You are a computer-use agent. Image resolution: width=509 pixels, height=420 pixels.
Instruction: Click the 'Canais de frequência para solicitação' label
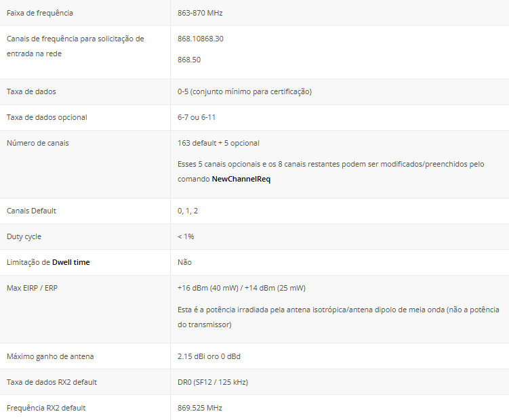point(75,39)
